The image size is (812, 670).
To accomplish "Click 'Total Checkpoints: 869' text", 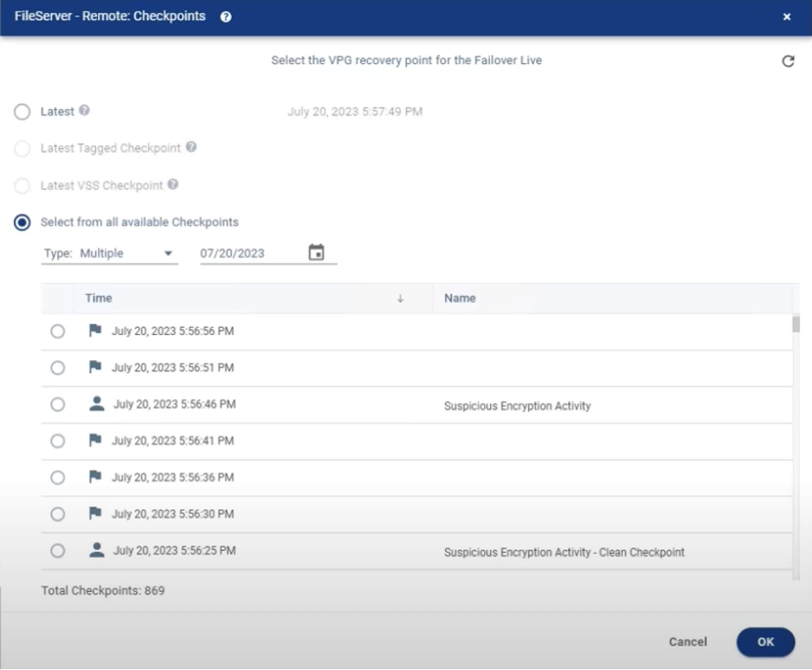I will (102, 591).
